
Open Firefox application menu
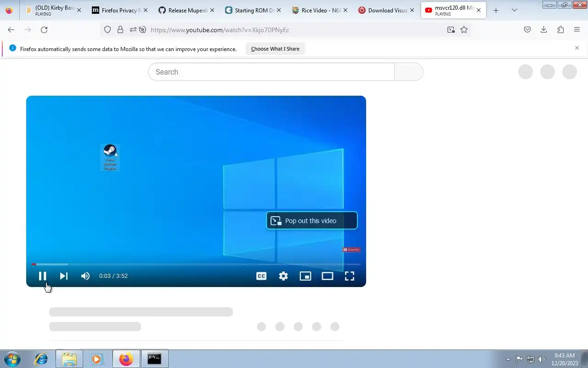point(577,29)
